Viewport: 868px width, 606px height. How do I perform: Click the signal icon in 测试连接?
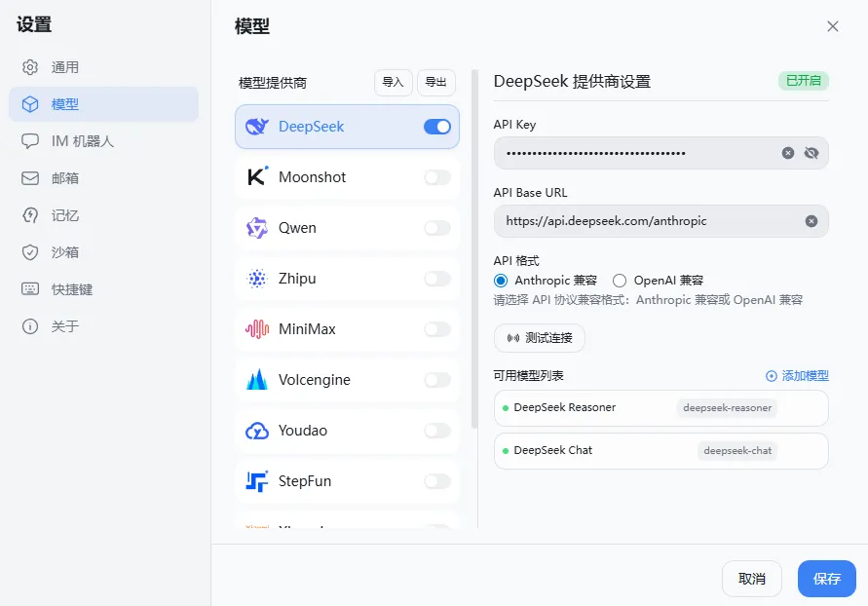pos(513,338)
